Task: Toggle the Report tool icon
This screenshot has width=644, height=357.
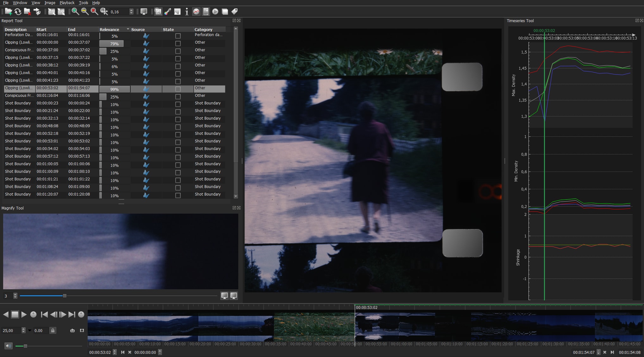Action: [206, 12]
